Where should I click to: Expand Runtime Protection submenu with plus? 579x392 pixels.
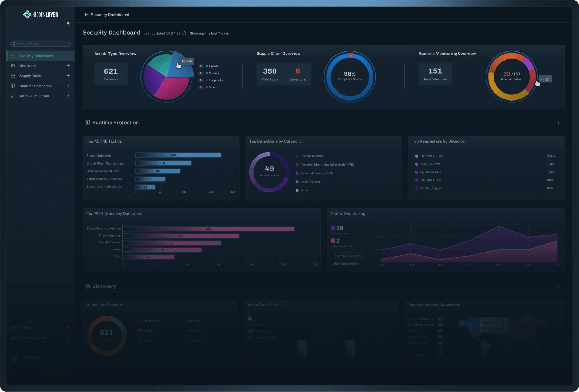click(68, 86)
